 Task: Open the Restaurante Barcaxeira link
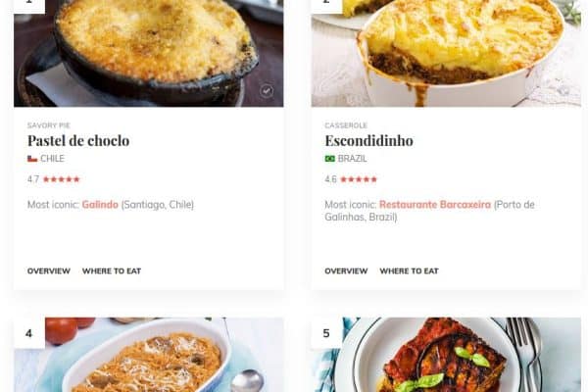435,205
